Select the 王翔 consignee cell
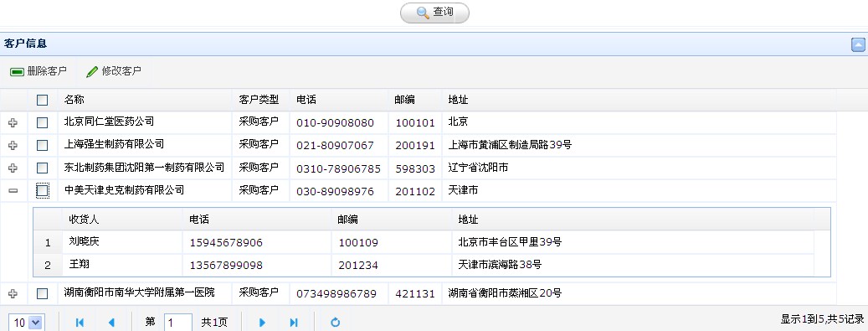 coord(122,265)
